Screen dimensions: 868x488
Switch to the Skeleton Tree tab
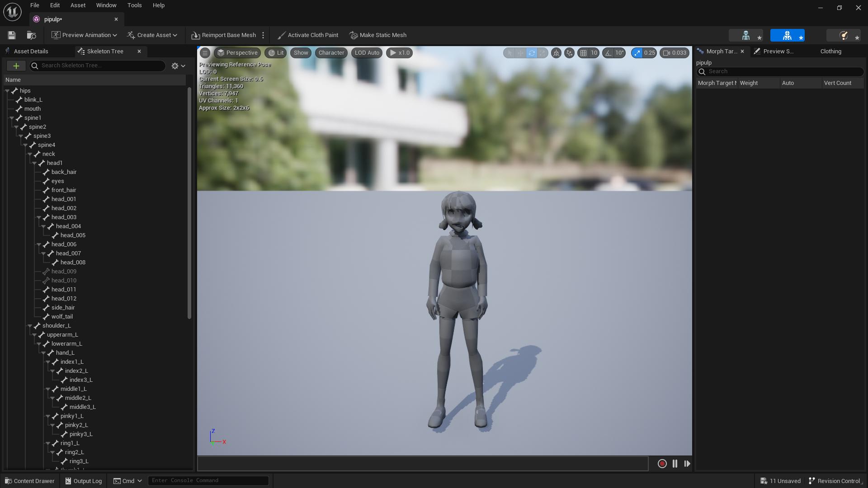(105, 51)
